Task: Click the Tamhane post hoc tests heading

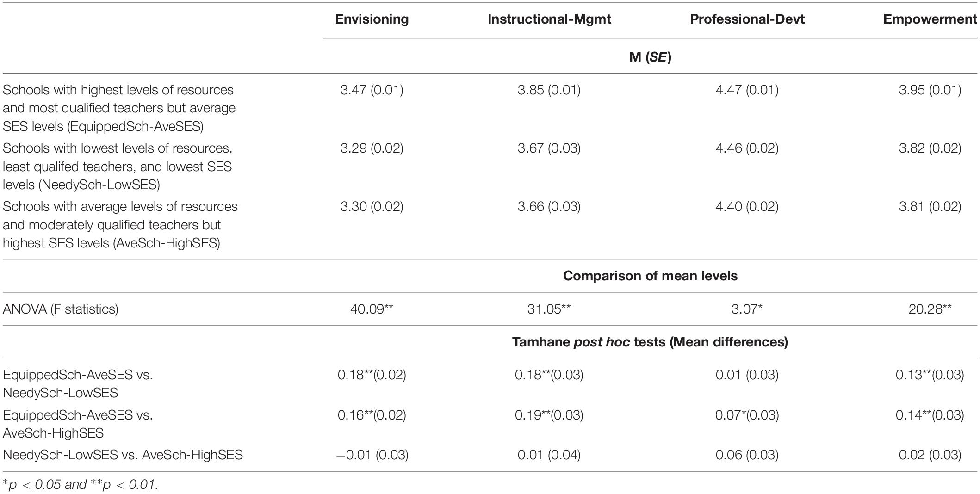Action: [650, 342]
